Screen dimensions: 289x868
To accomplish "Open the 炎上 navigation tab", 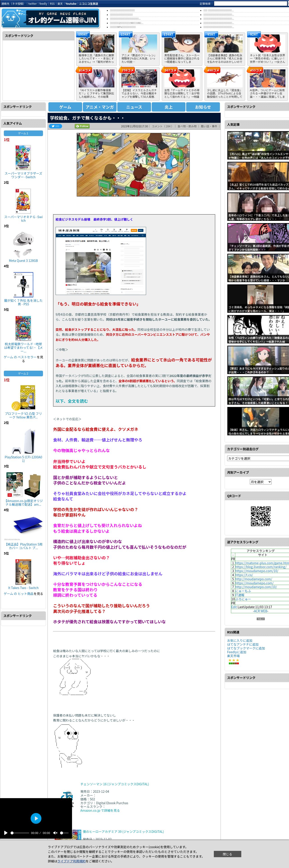I will click(168, 107).
